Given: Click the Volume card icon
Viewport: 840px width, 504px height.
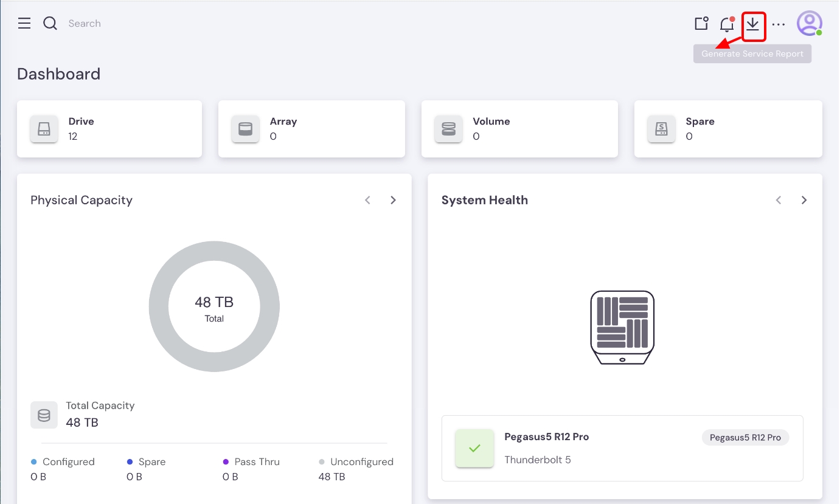Looking at the screenshot, I should coord(448,129).
